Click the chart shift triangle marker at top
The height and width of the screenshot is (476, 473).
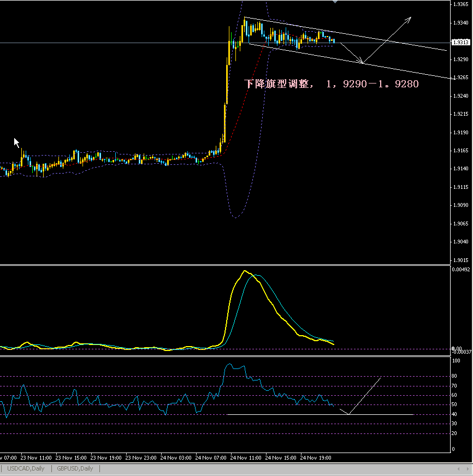tap(335, 2)
